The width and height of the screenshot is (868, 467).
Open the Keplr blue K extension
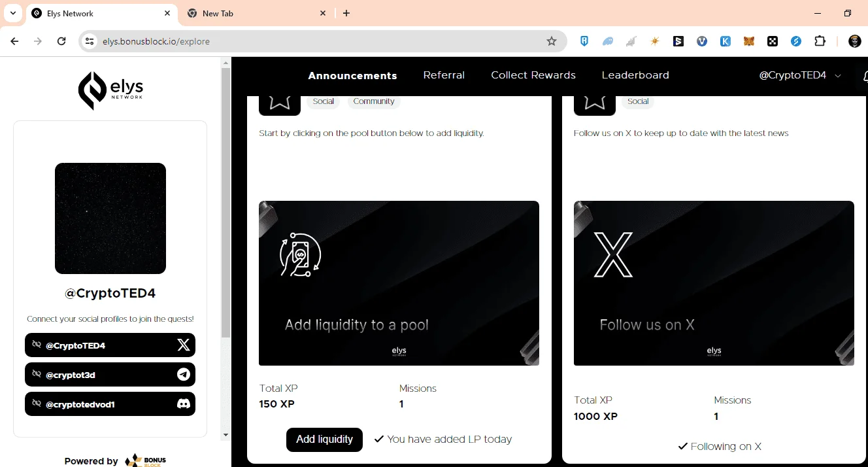coord(726,41)
